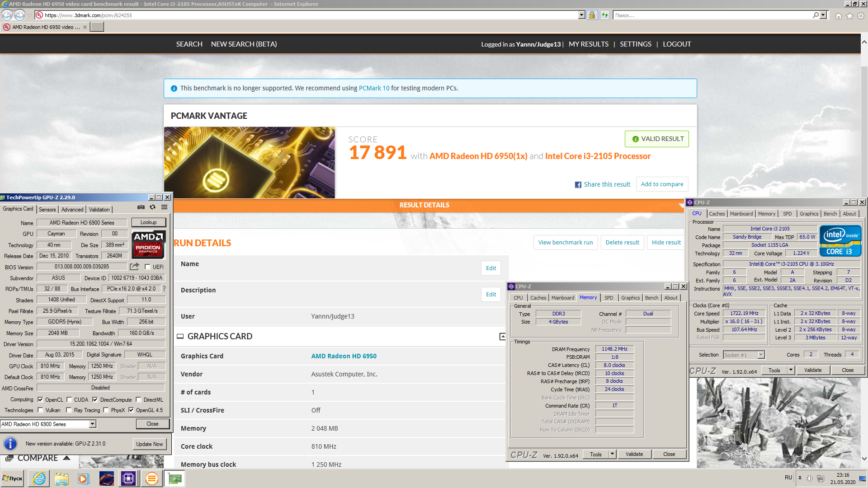Open the Start button menu
The height and width of the screenshot is (488, 868).
(x=13, y=479)
